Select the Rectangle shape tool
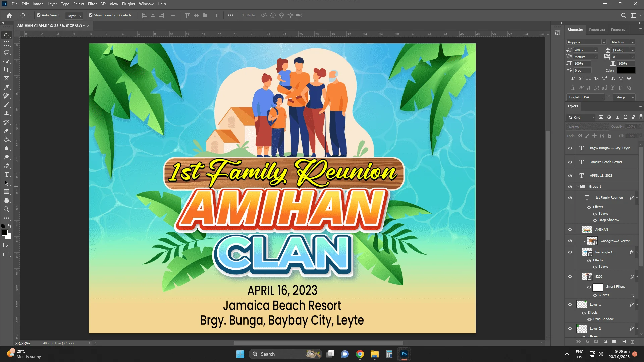Image resolution: width=644 pixels, height=362 pixels. tap(6, 192)
